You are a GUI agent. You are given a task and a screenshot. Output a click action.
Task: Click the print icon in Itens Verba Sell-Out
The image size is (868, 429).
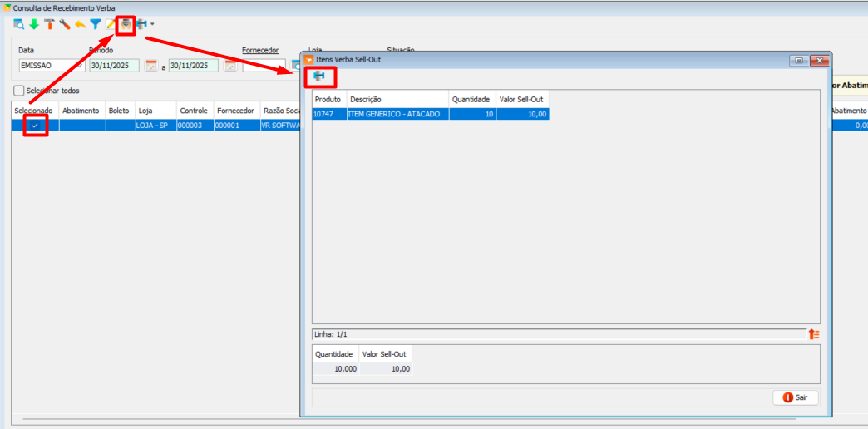point(319,76)
